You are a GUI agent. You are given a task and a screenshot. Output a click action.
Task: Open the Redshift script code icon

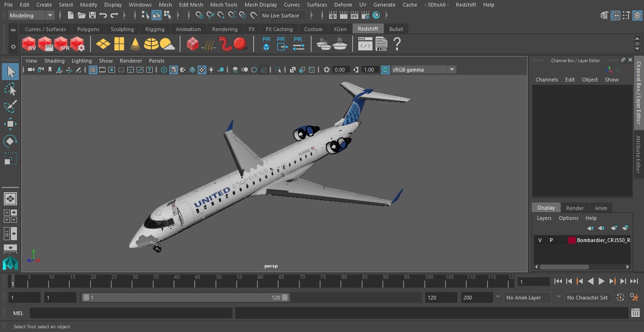(365, 44)
